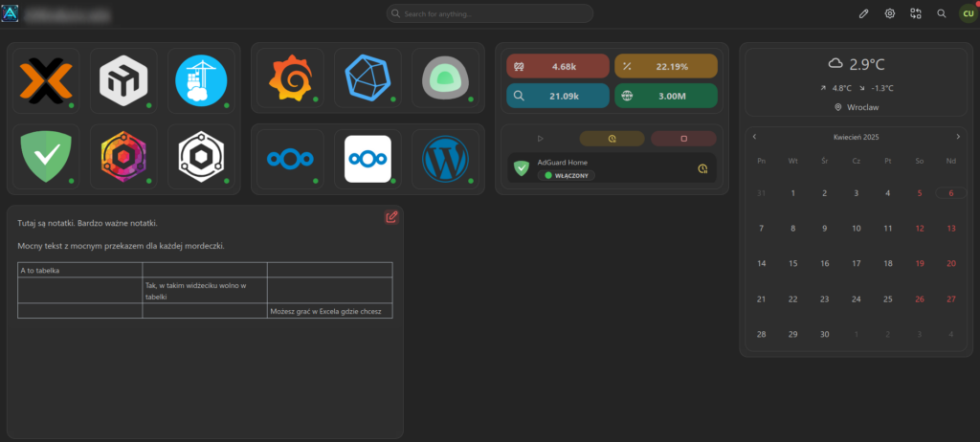Screen dimensions: 980x442
Task: Select day 30 in the calendar
Action: click(x=824, y=335)
